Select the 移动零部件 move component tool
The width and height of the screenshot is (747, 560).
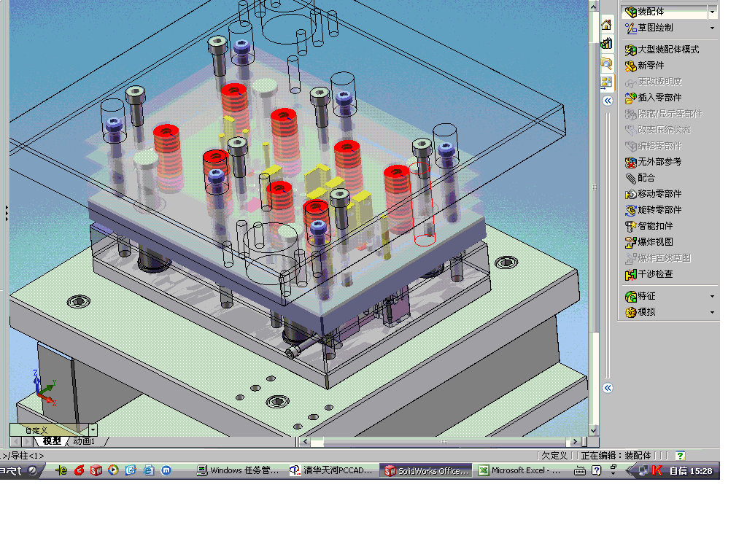coord(653,194)
